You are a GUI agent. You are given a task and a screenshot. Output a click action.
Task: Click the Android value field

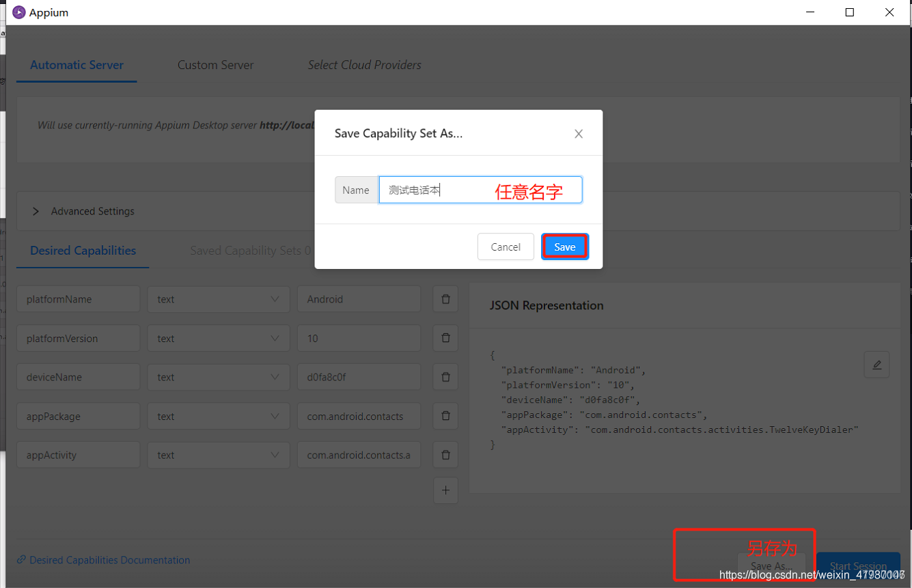pyautogui.click(x=359, y=299)
